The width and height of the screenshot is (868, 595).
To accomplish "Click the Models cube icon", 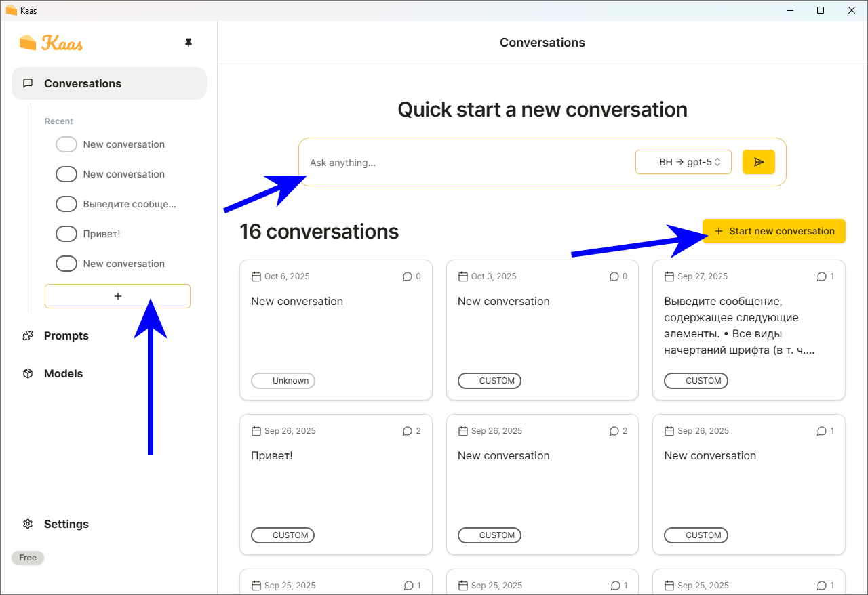I will coord(28,373).
